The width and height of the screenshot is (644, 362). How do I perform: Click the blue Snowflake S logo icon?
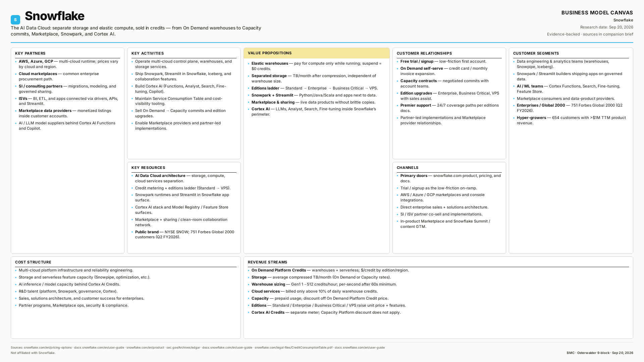(x=15, y=20)
